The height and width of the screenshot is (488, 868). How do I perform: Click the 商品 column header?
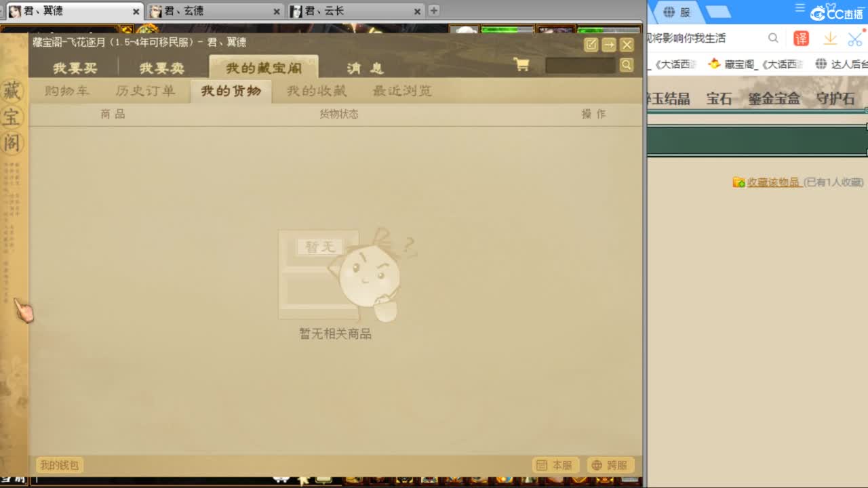113,114
